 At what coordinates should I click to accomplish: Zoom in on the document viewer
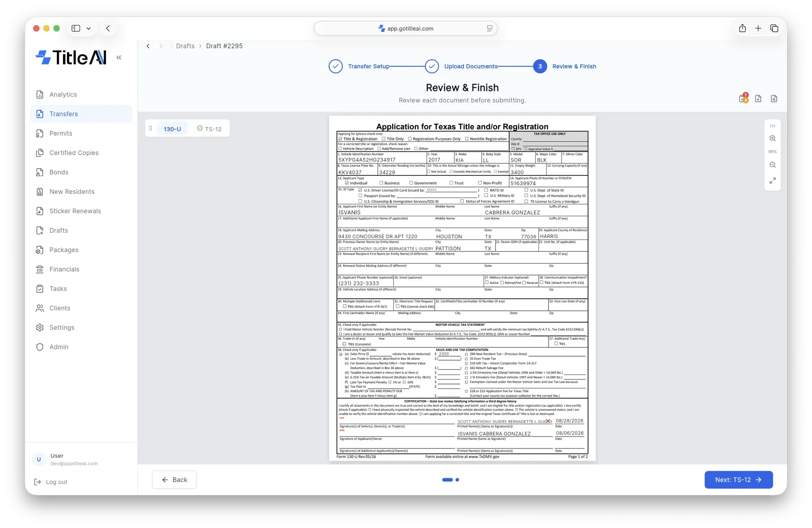point(773,138)
